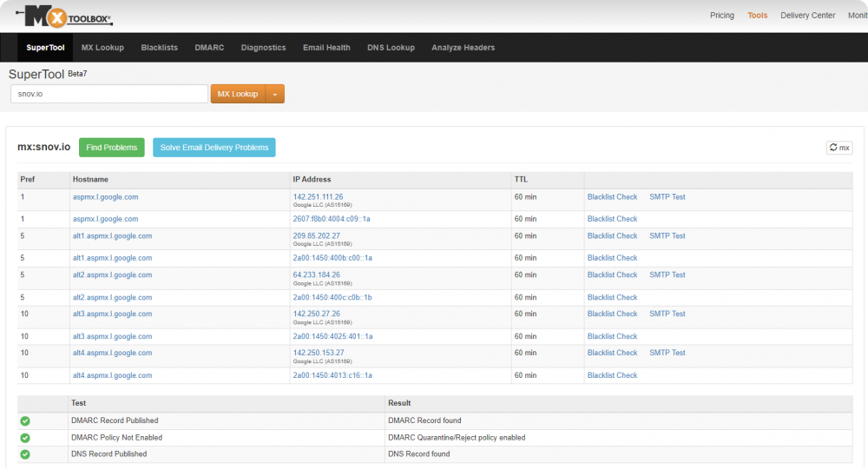The width and height of the screenshot is (868, 470).
Task: Click the Tools link in header
Action: (757, 16)
